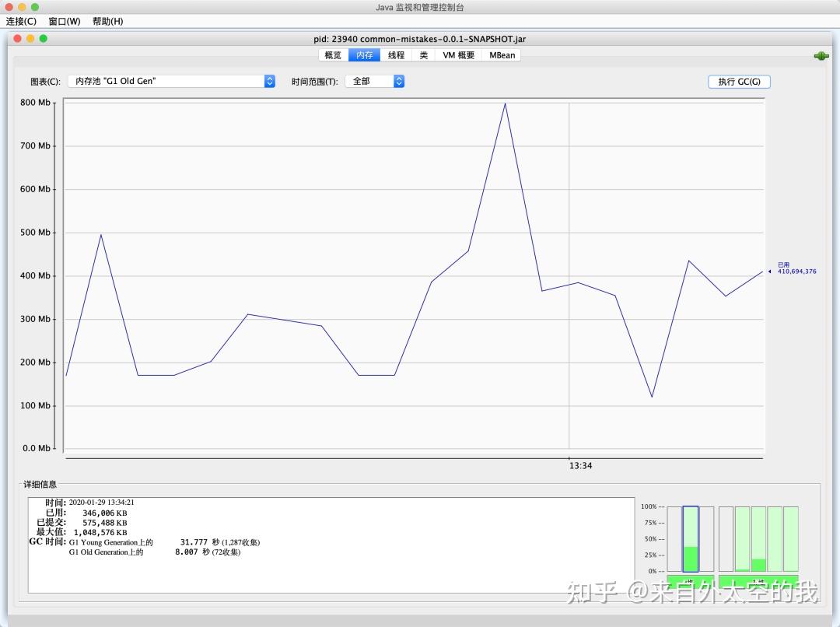The image size is (840, 627).
Task: Click the green connection status icon
Action: pos(821,56)
